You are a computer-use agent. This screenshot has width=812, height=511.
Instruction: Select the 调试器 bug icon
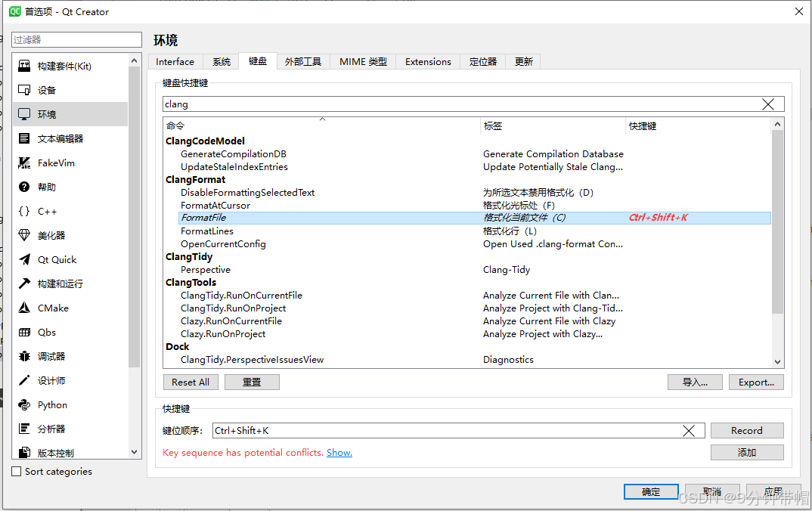[x=24, y=356]
